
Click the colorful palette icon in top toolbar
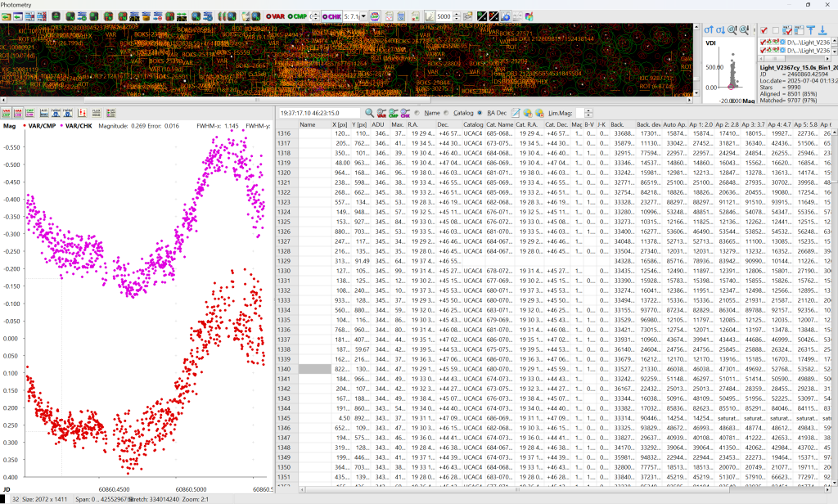pos(529,16)
